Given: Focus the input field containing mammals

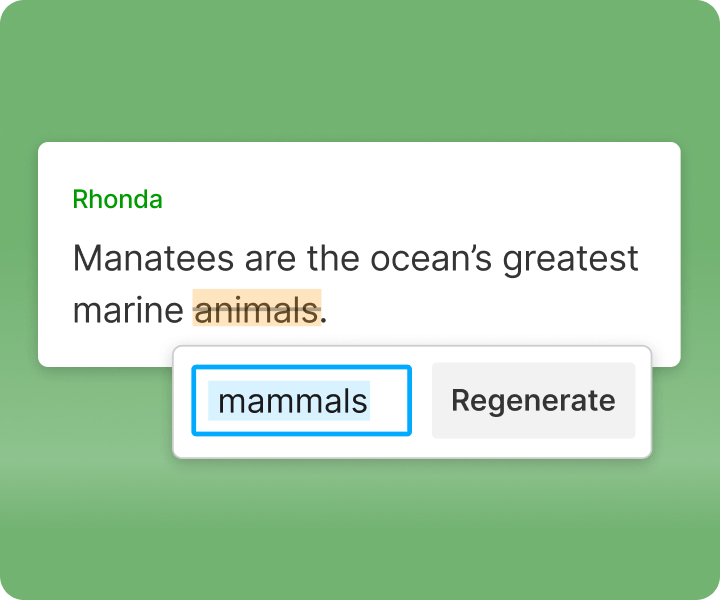Looking at the screenshot, I should 301,401.
